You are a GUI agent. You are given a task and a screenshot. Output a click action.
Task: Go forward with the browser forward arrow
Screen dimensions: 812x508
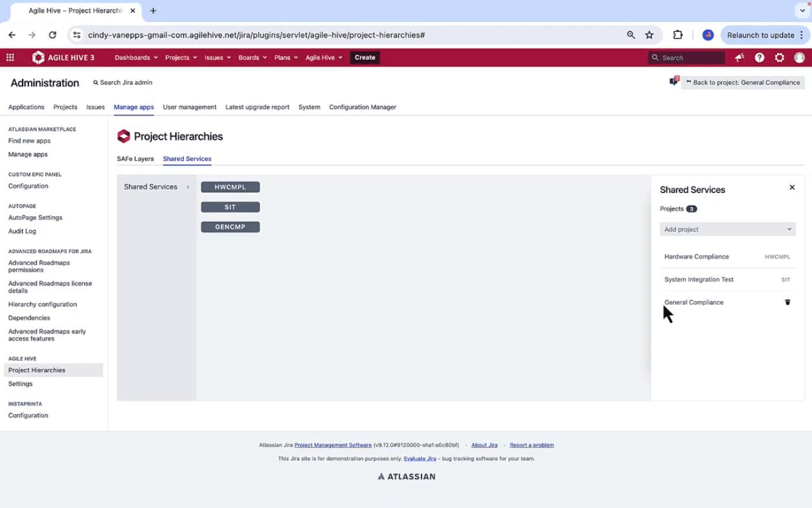pyautogui.click(x=32, y=35)
